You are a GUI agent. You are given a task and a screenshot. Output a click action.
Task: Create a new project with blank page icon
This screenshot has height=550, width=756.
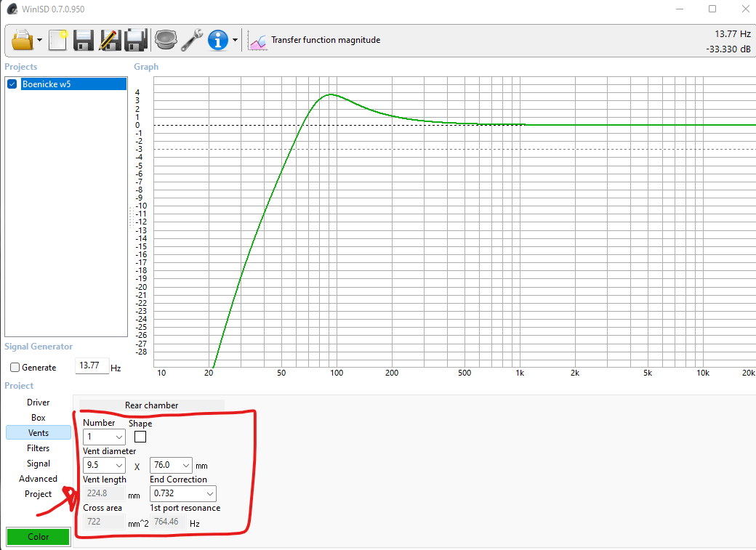58,40
